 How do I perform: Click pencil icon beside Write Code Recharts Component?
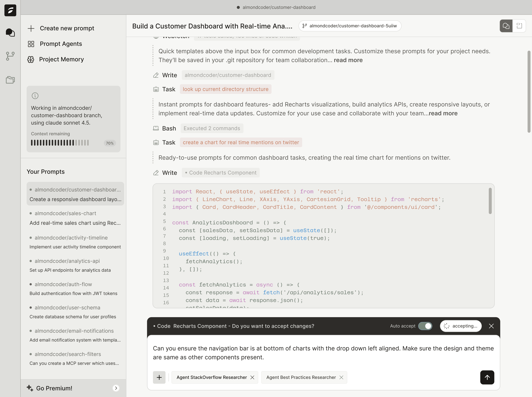[x=156, y=173]
